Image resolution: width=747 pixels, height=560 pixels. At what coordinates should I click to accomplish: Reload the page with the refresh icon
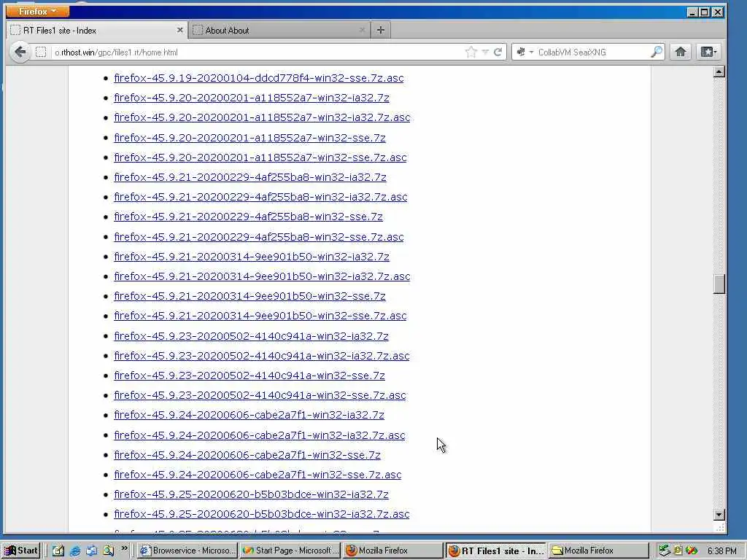[498, 52]
